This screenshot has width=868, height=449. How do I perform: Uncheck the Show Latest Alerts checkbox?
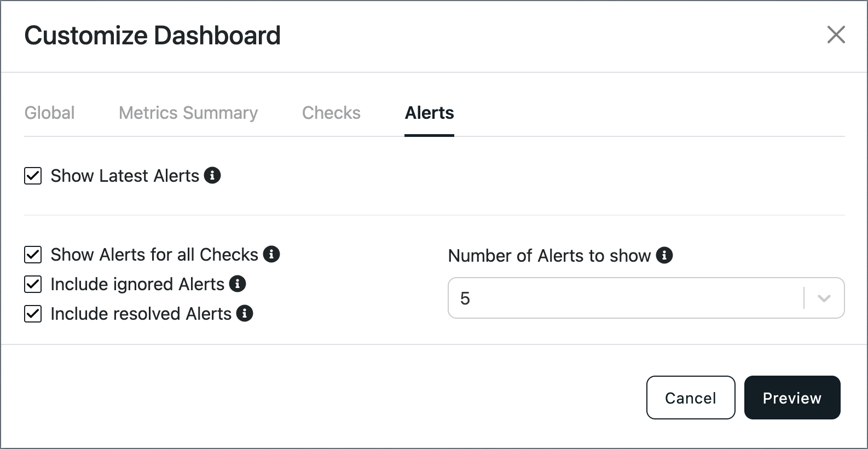coord(33,176)
